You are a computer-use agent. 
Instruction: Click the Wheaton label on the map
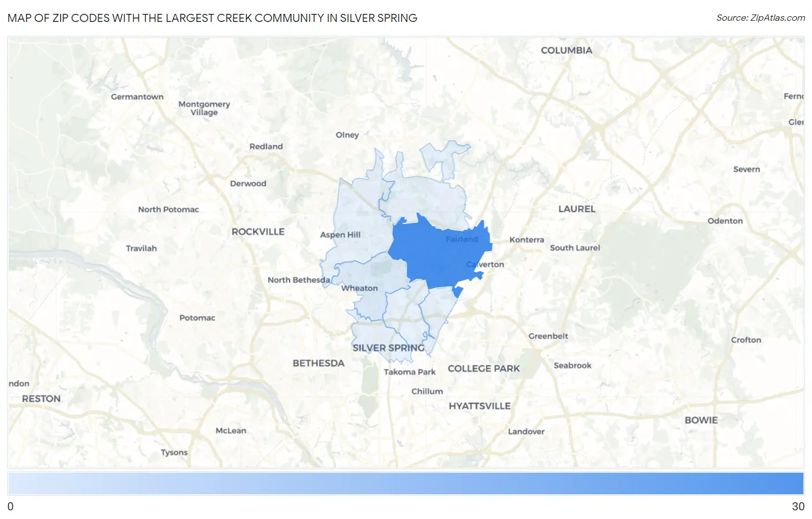pyautogui.click(x=359, y=288)
